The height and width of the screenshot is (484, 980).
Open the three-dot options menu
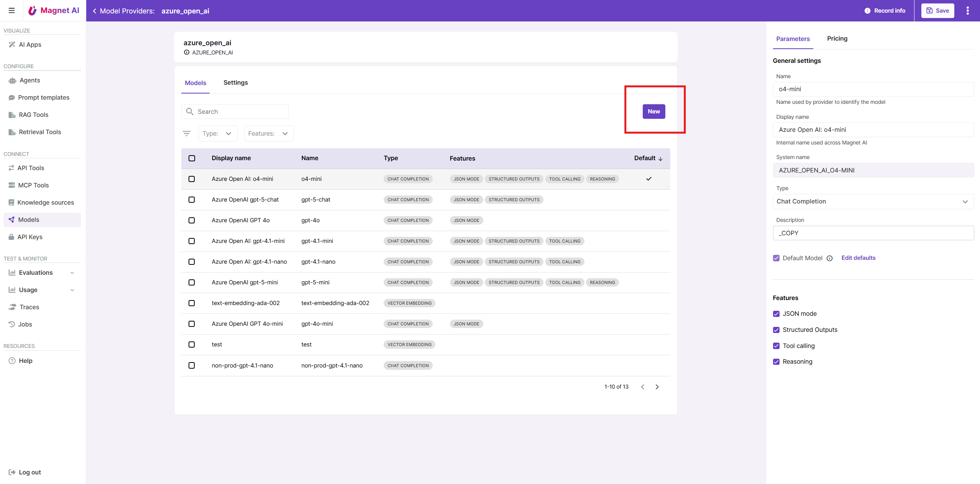[967, 11]
